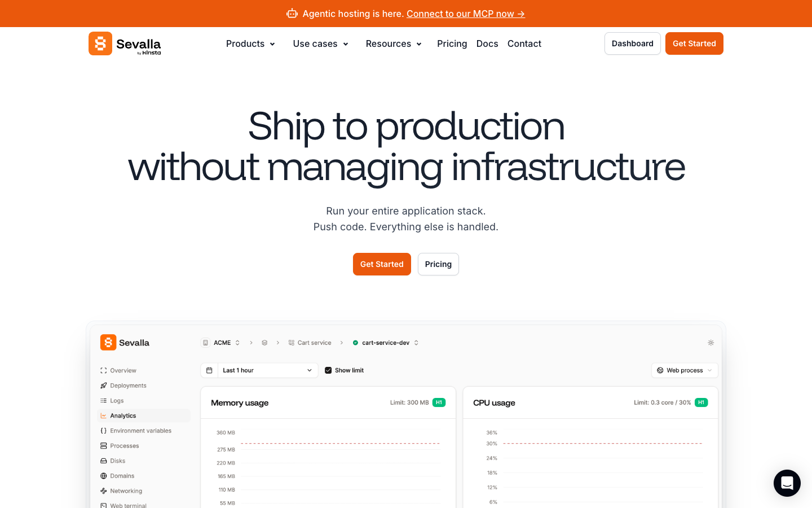Click the Sevalla logo in the header
Screen dimensions: 812x508
tap(125, 43)
